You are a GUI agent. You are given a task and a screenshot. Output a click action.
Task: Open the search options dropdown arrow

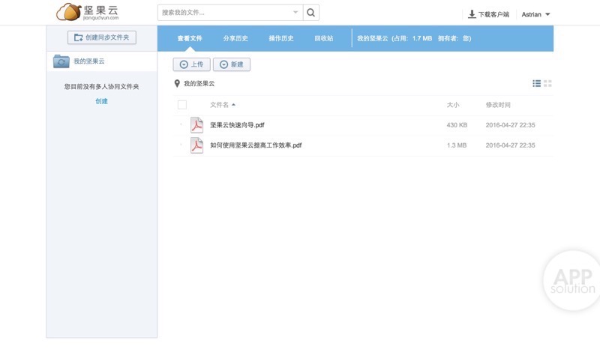(295, 13)
